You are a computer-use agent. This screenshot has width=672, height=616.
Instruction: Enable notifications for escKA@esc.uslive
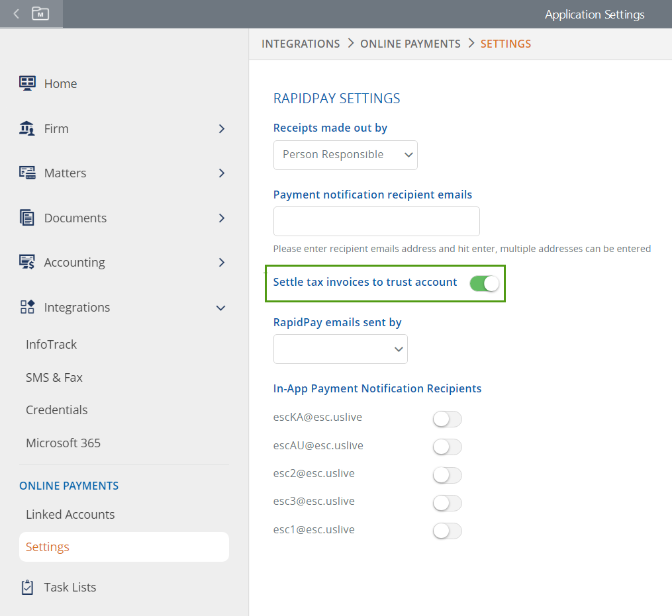(x=447, y=419)
